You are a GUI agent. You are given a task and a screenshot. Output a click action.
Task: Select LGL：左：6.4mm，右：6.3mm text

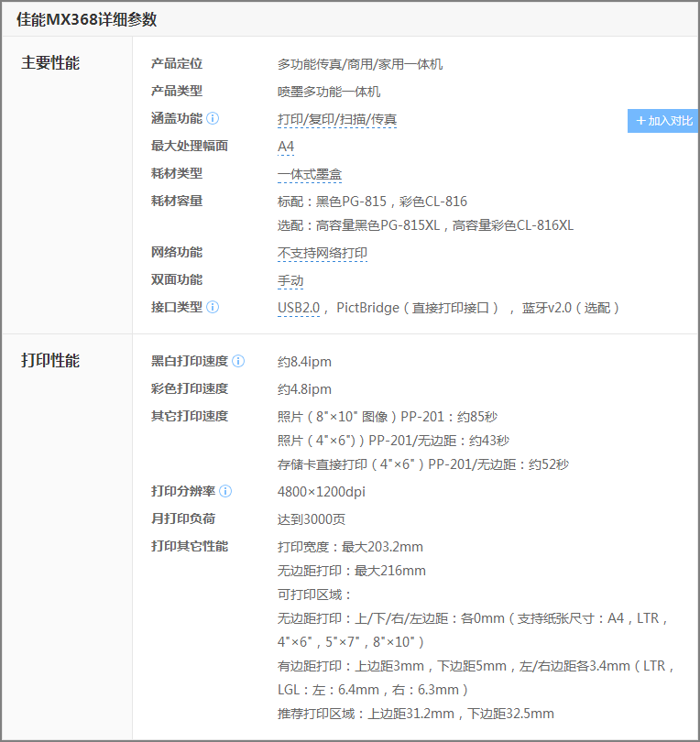click(x=373, y=690)
